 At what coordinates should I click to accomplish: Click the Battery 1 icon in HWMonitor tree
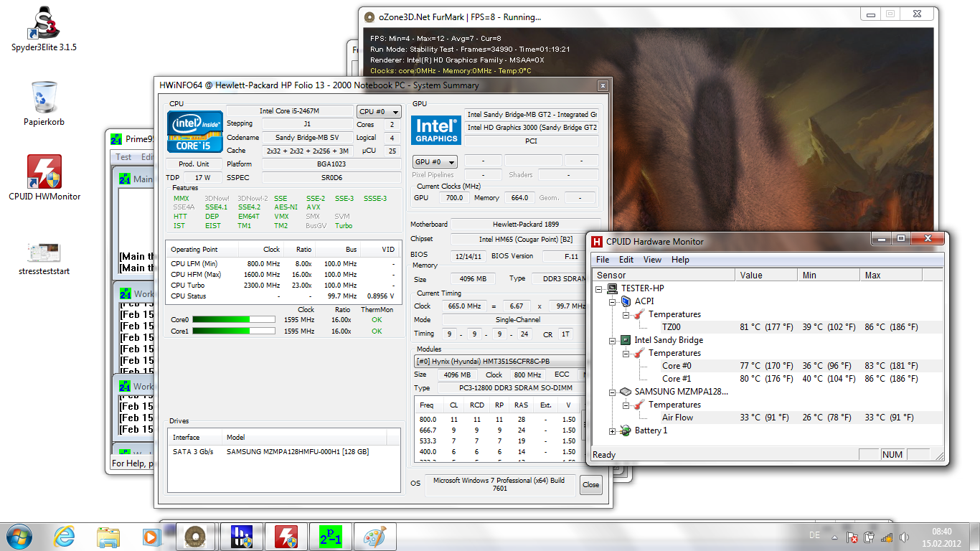click(626, 430)
